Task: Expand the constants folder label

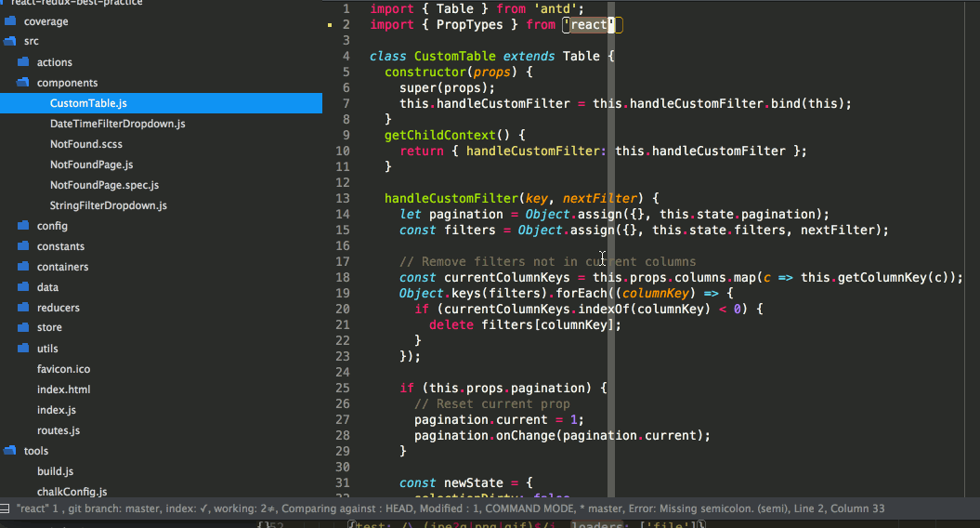Action: (x=60, y=246)
